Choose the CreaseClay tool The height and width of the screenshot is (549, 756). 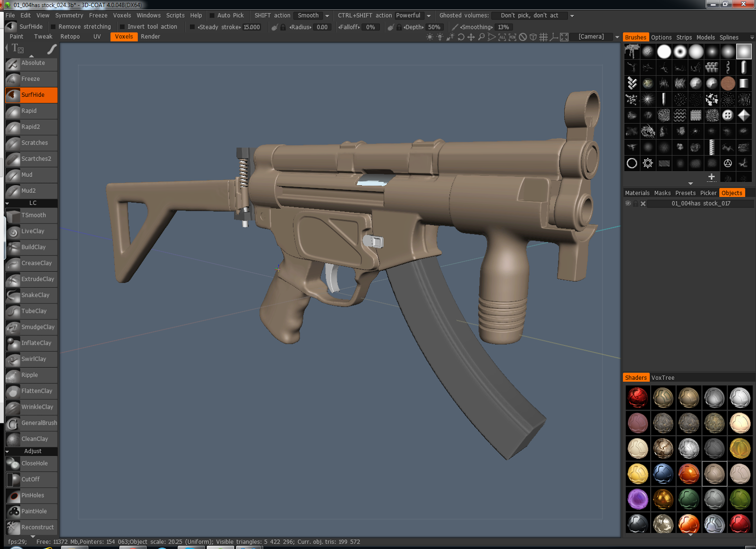point(31,263)
